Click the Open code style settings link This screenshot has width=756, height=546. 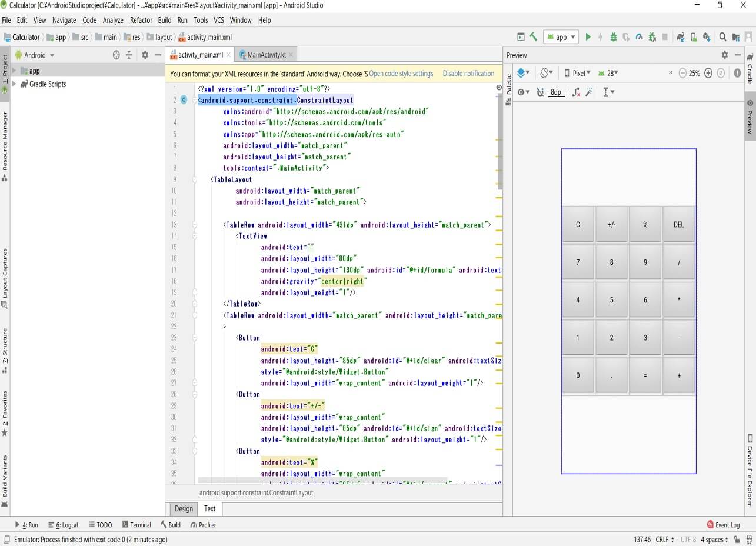[401, 74]
